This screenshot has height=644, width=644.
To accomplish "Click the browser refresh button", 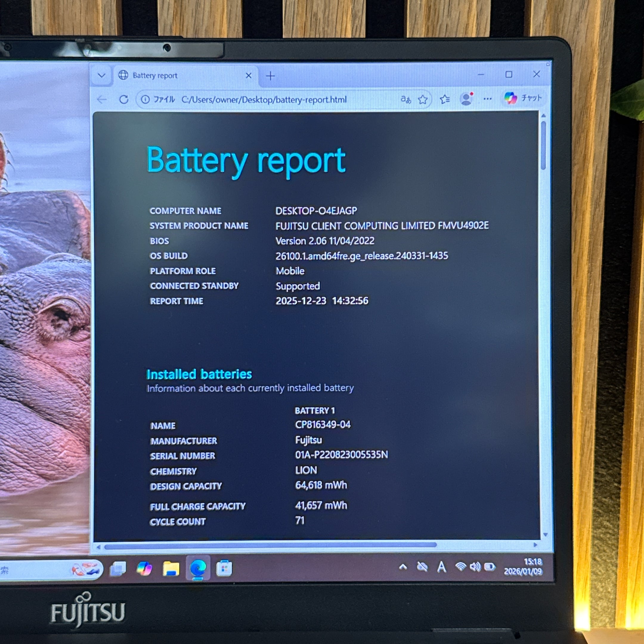I will [124, 99].
